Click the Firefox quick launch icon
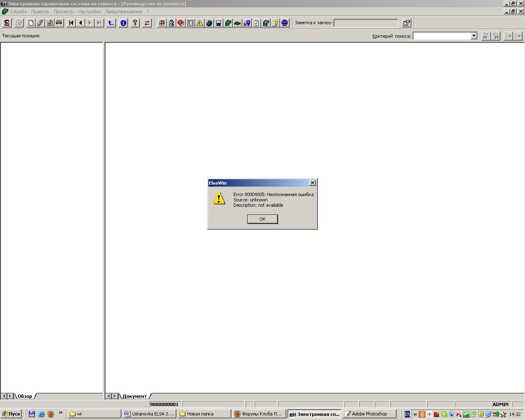 coord(51,414)
